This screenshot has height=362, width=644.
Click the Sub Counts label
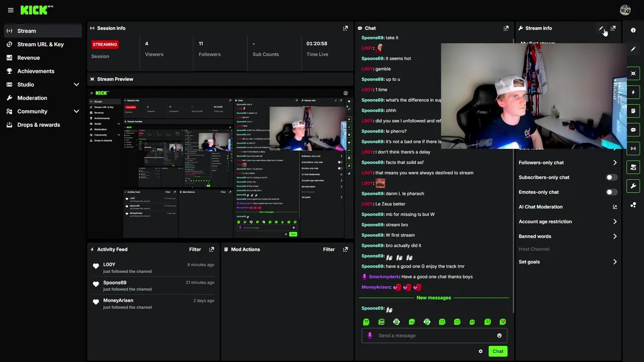[266, 54]
